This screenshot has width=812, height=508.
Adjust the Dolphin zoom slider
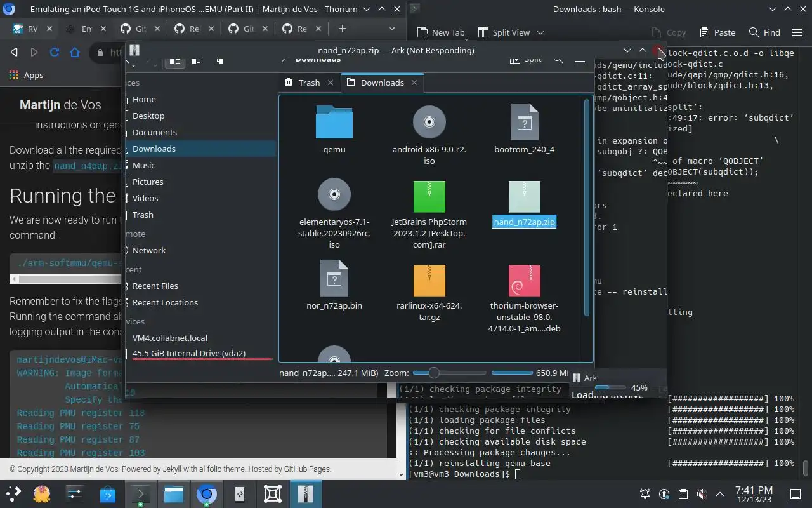[450, 373]
